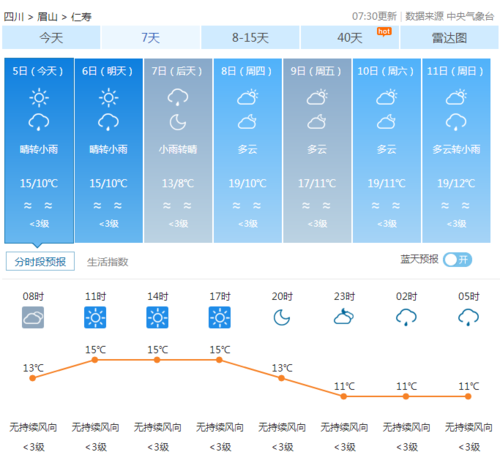Screen dimensions: 500x471
Task: Click the sunny icon at 17时
Action: click(x=220, y=317)
